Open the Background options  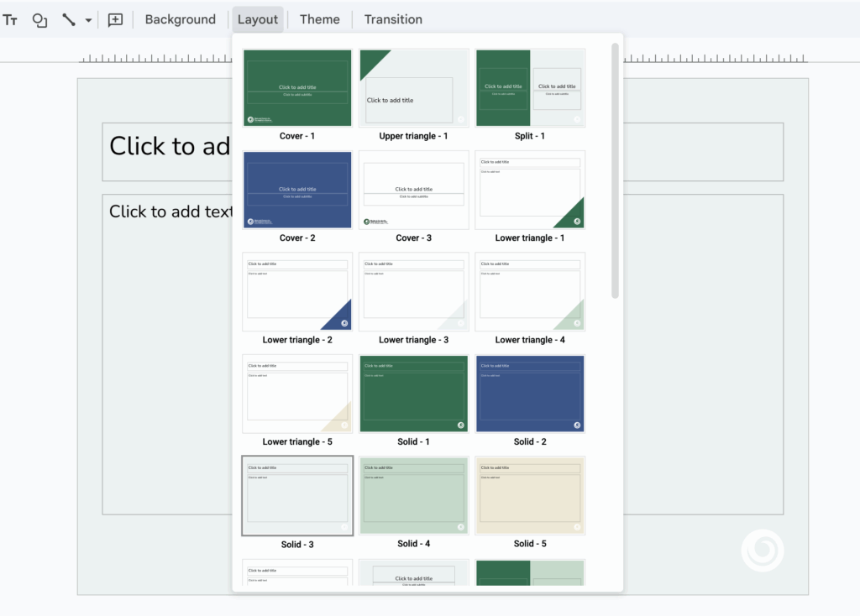(x=180, y=19)
